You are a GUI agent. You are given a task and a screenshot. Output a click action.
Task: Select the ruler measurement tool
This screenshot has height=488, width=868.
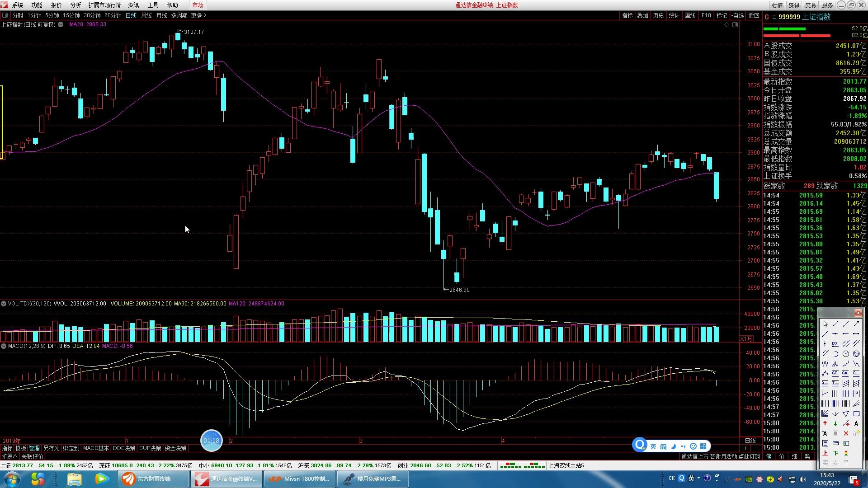835,443
